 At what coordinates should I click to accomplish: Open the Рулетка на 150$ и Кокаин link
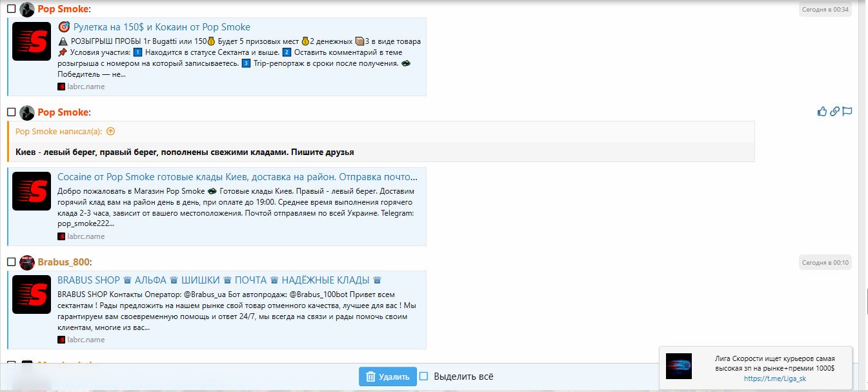161,27
